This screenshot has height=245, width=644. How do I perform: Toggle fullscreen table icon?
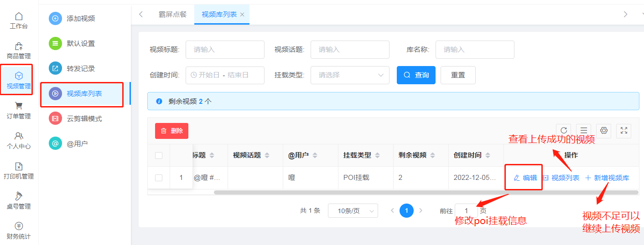click(x=624, y=131)
